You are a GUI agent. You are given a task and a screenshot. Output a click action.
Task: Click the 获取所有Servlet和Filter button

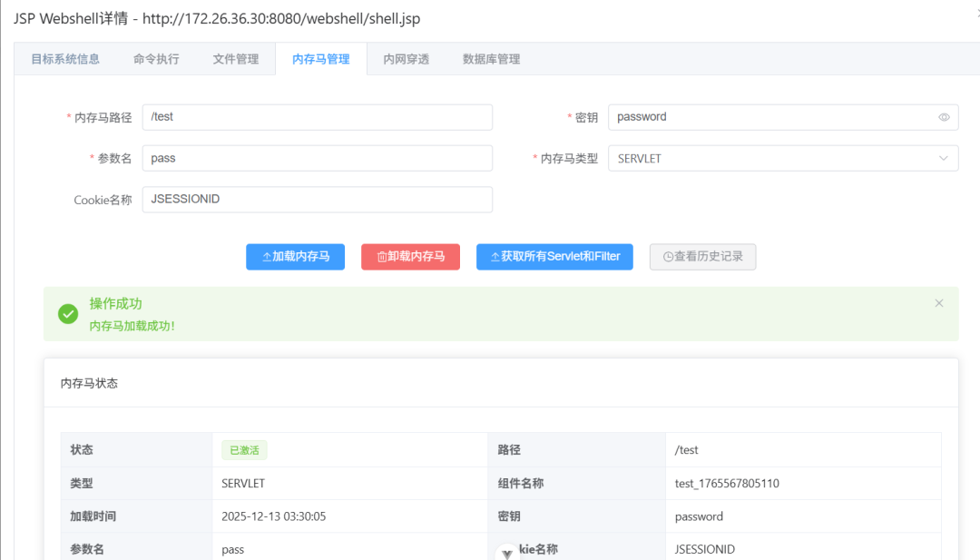[x=554, y=257]
